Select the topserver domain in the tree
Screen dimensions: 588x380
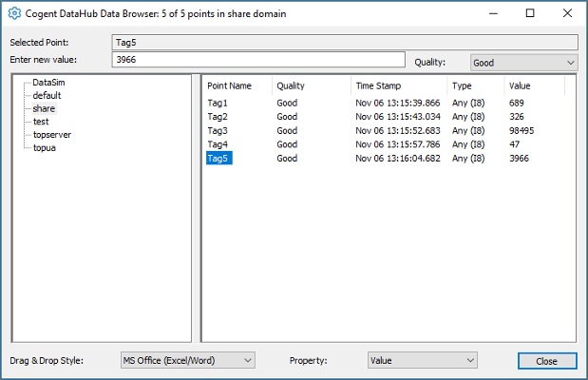(51, 135)
